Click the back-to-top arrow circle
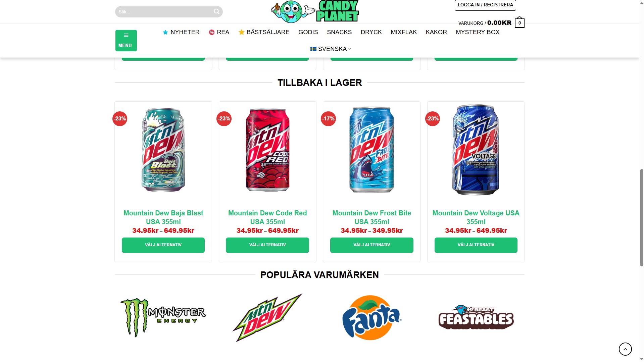644x362 pixels. 625,349
